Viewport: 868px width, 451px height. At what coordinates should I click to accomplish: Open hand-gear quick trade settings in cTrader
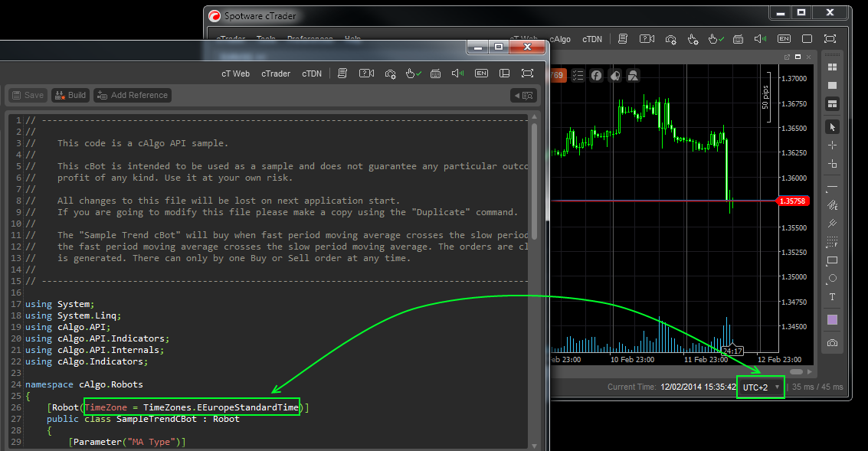click(693, 39)
